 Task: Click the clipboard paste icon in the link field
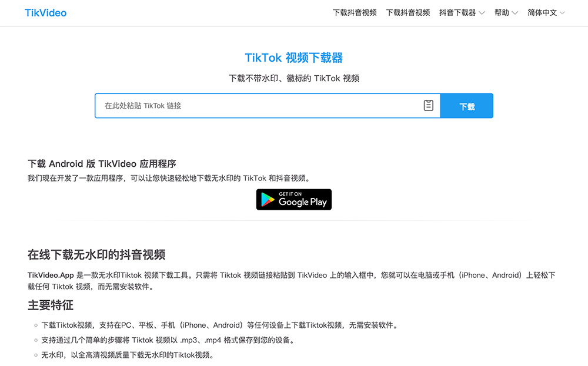pyautogui.click(x=428, y=106)
